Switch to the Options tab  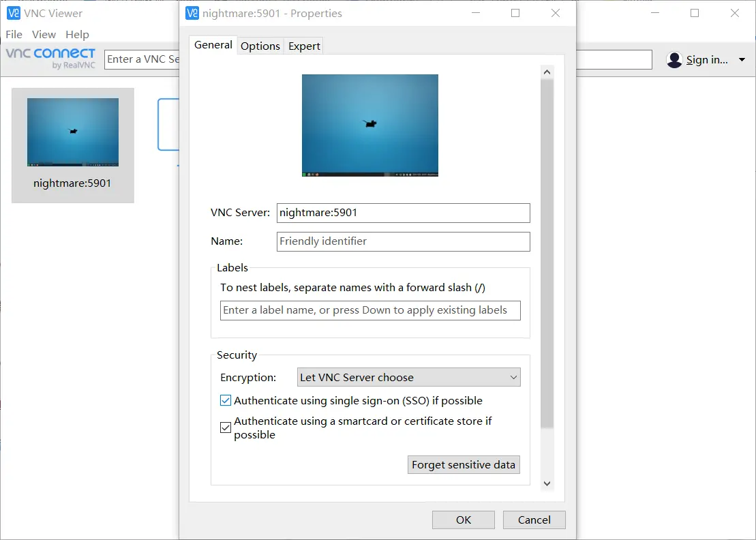260,46
